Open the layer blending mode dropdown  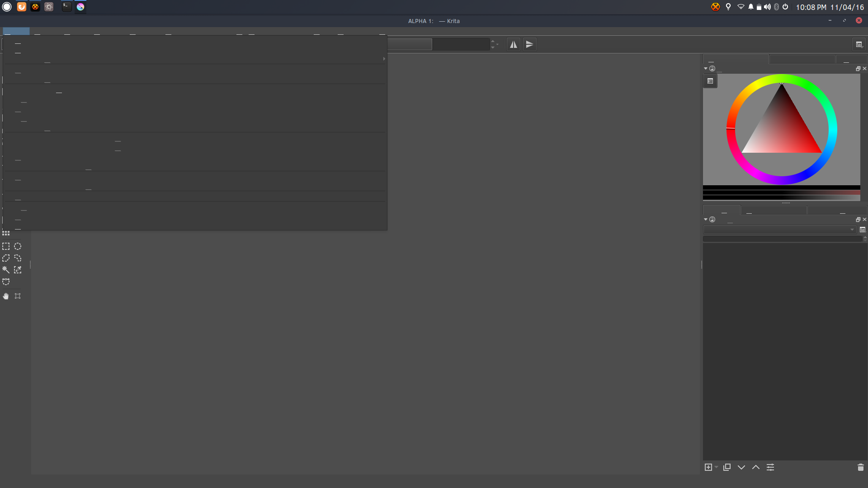pyautogui.click(x=780, y=230)
